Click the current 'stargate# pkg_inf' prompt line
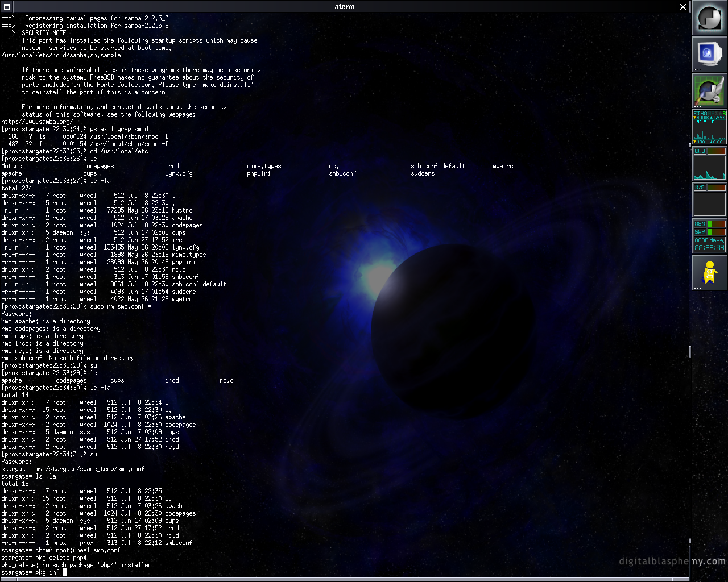Screen dimensions: 728x582 click(34, 572)
